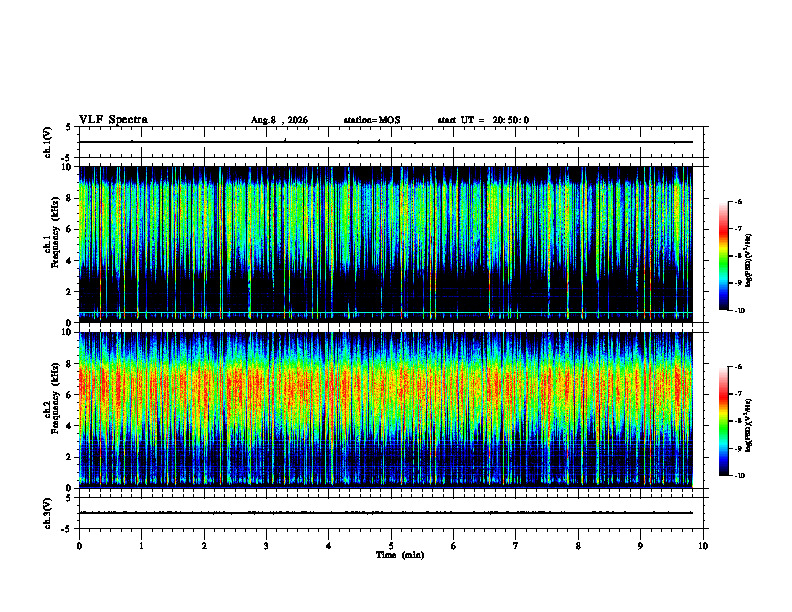The height and width of the screenshot is (612, 792).
Task: Click the color bar beside the ch.1 spectrogram
Action: click(723, 256)
